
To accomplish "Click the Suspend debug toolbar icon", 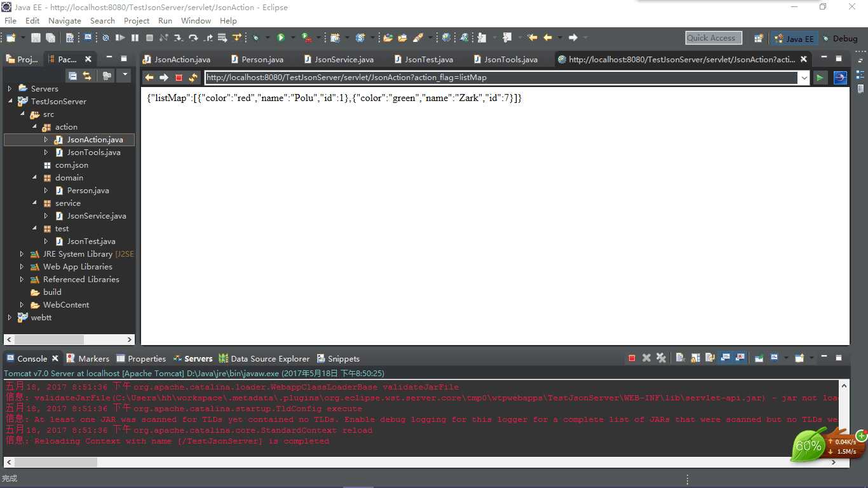I will tap(135, 38).
